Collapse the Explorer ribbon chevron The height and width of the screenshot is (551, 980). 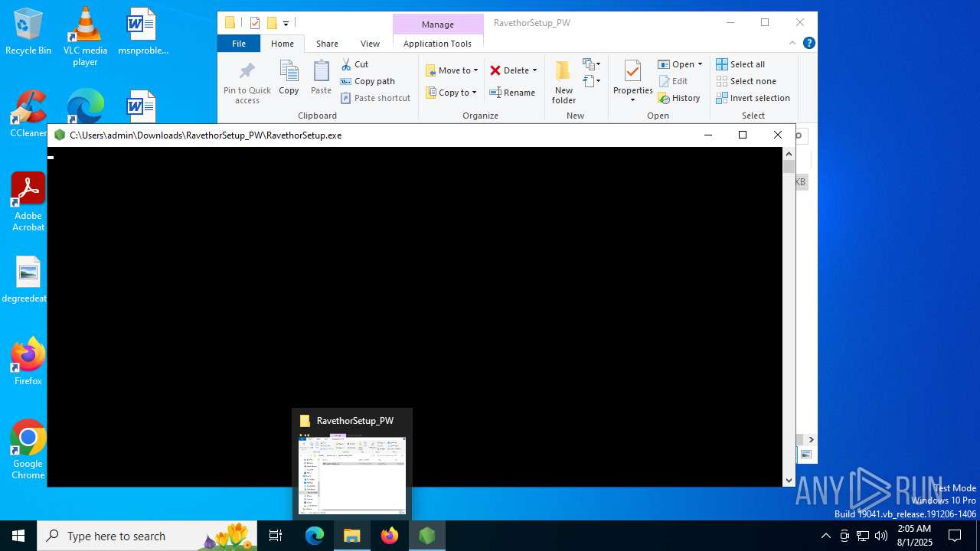(x=792, y=43)
